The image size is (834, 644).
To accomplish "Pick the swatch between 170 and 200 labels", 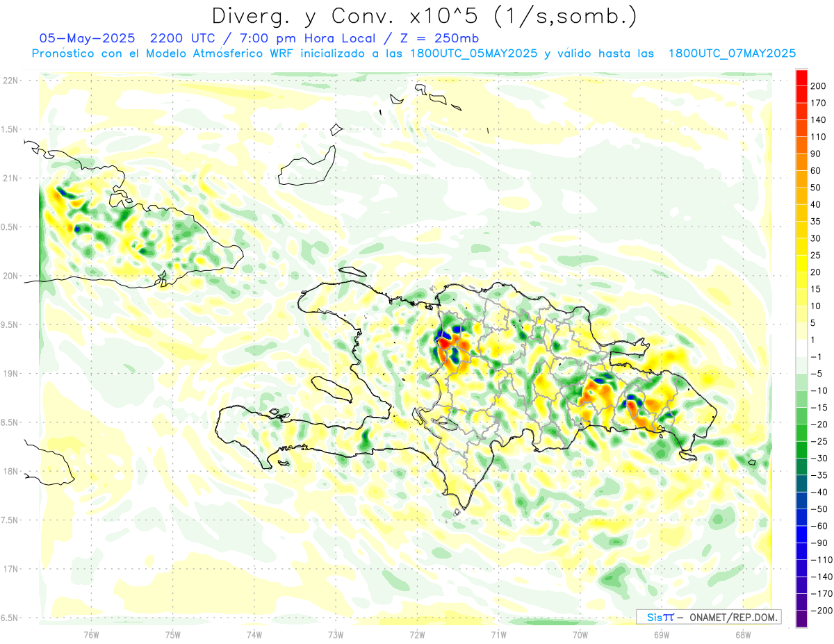I will 801,94.
